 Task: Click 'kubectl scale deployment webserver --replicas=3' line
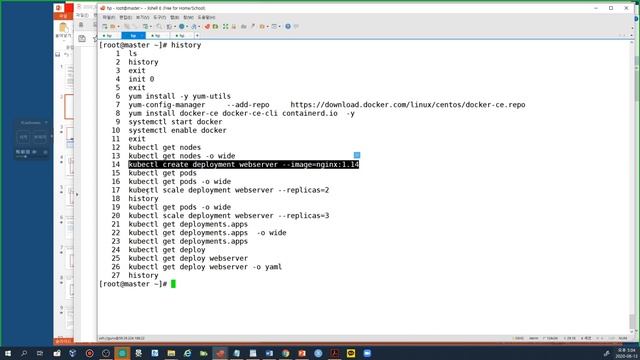click(x=229, y=216)
